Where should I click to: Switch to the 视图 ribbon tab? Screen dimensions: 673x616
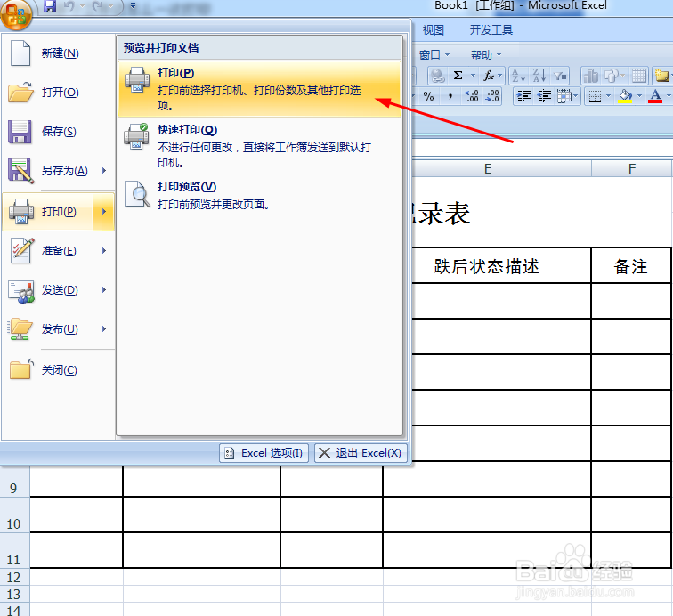point(433,30)
